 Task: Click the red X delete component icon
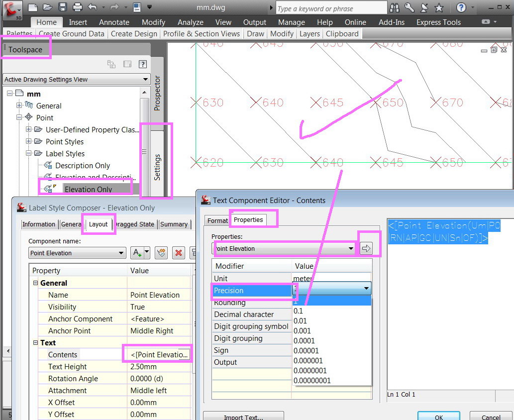(x=179, y=253)
